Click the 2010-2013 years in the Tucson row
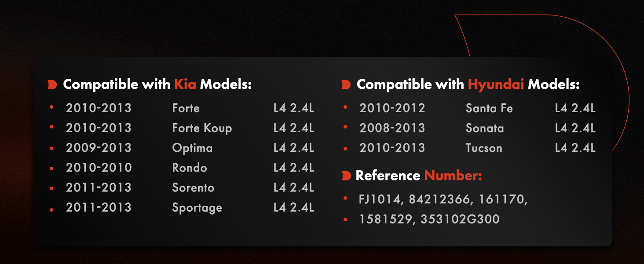 click(392, 148)
